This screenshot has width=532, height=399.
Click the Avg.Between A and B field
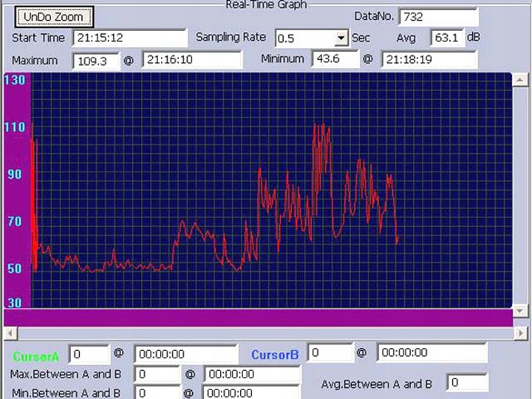click(x=467, y=383)
